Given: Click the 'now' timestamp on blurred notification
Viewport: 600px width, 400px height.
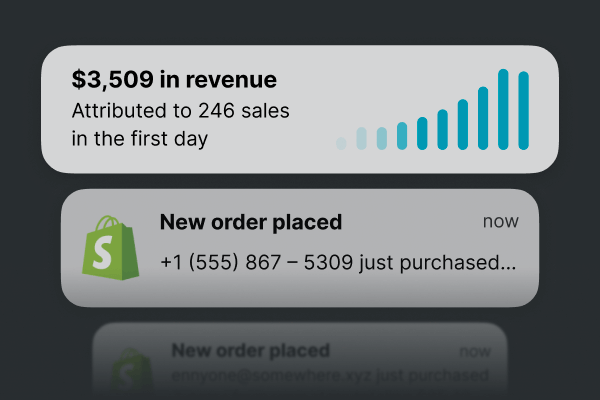Looking at the screenshot, I should pos(475,351).
